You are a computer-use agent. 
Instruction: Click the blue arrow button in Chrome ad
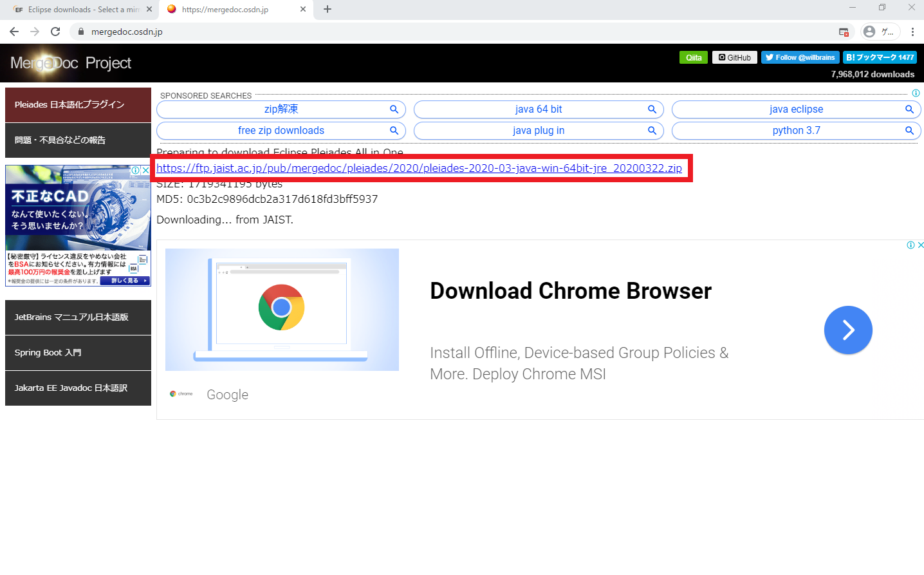coord(848,330)
